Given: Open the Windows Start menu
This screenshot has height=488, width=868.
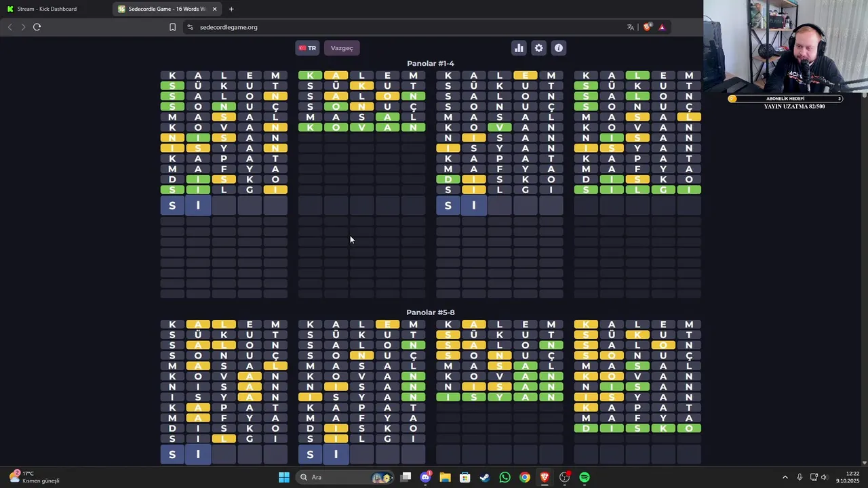Looking at the screenshot, I should pos(284,477).
